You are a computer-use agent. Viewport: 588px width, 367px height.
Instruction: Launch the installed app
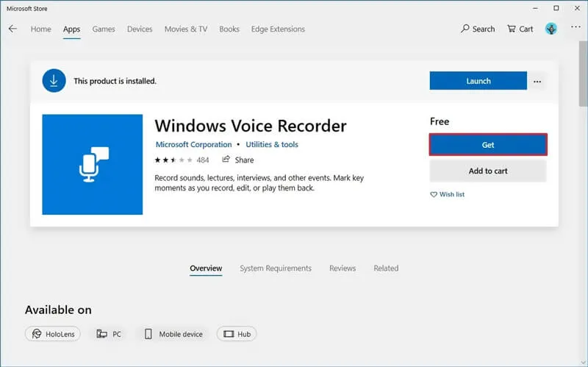click(478, 81)
